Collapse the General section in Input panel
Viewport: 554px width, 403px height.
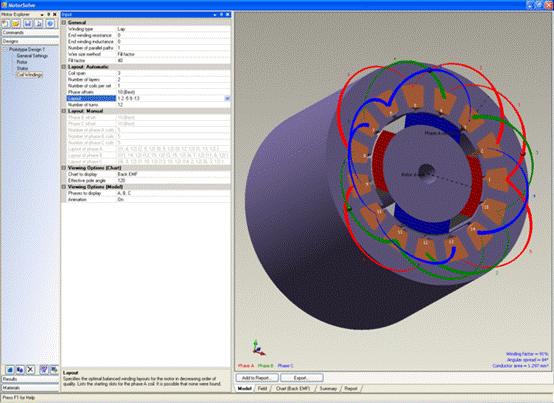[x=64, y=22]
